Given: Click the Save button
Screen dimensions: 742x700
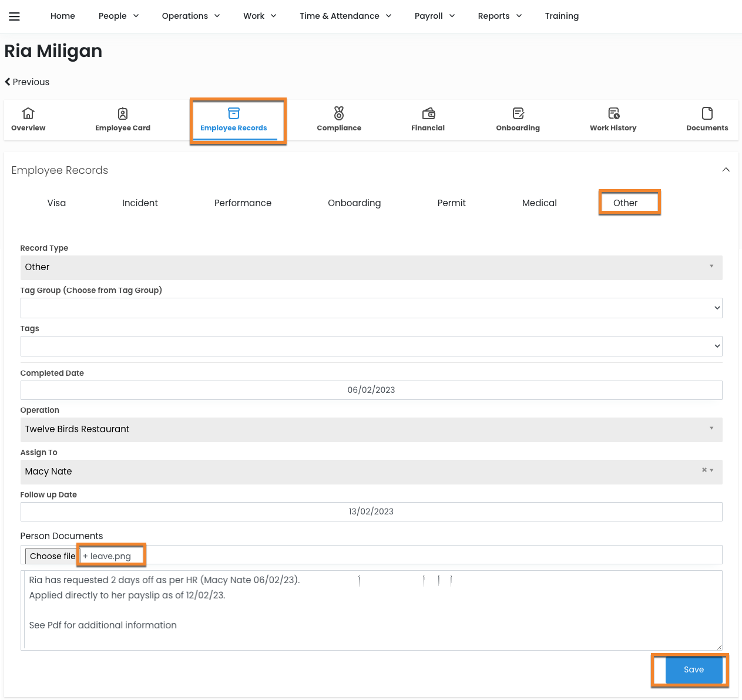Looking at the screenshot, I should click(693, 669).
